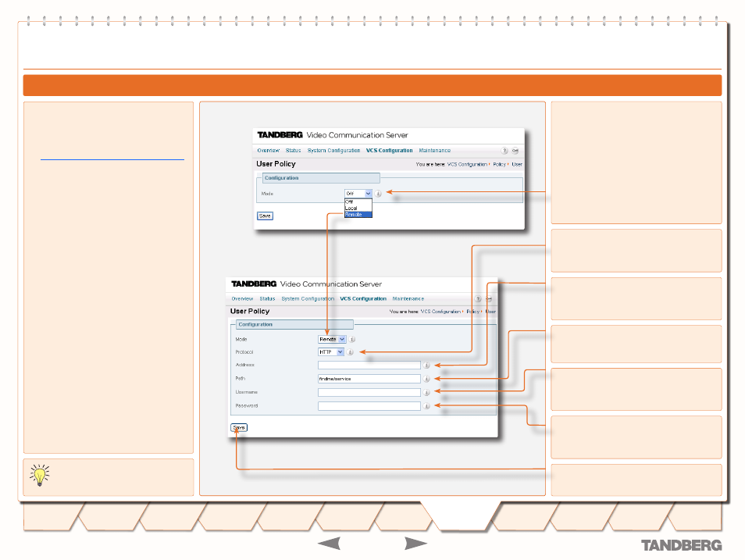The height and width of the screenshot is (560, 745).
Task: Click the logout icon in the Remote mode screenshot
Action: (488, 299)
